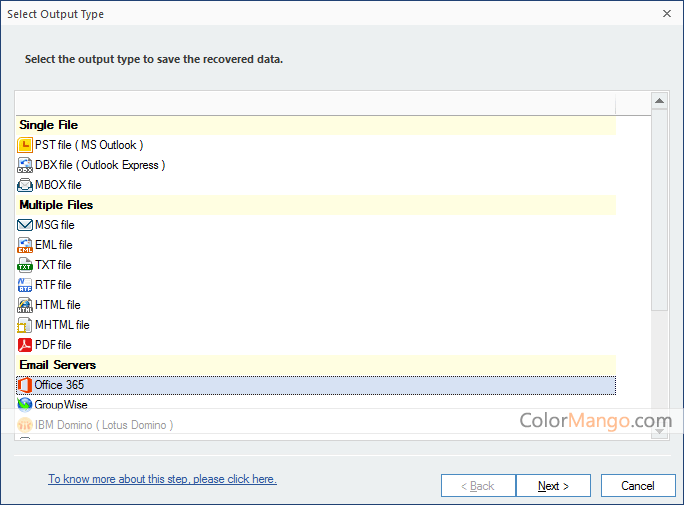This screenshot has width=684, height=505.
Task: Click the list scrollbar up arrow
Action: (659, 100)
